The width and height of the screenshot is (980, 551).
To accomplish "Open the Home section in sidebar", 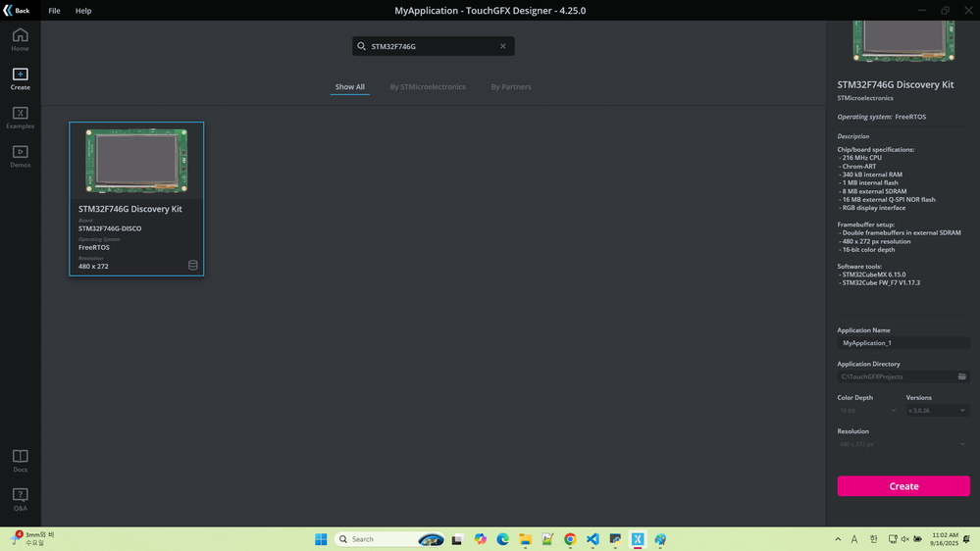I will pos(20,39).
